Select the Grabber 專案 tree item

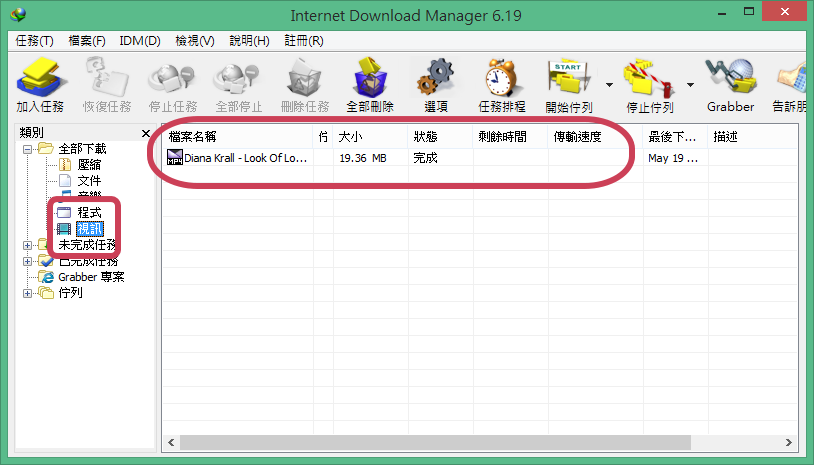coord(90,277)
